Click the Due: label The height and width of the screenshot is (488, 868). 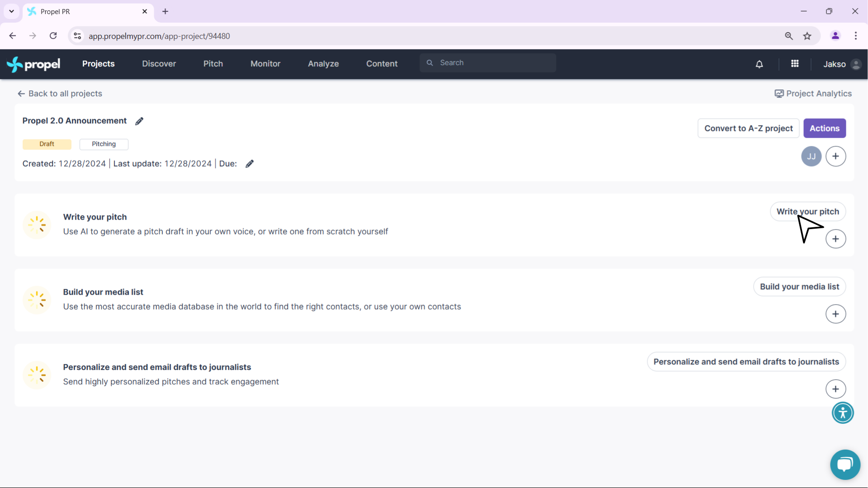pos(228,164)
